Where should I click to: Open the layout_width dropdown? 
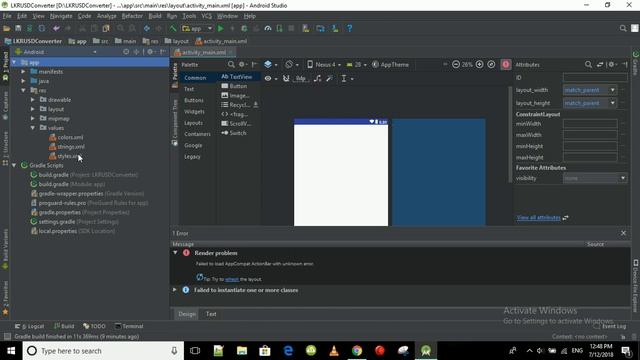point(613,90)
